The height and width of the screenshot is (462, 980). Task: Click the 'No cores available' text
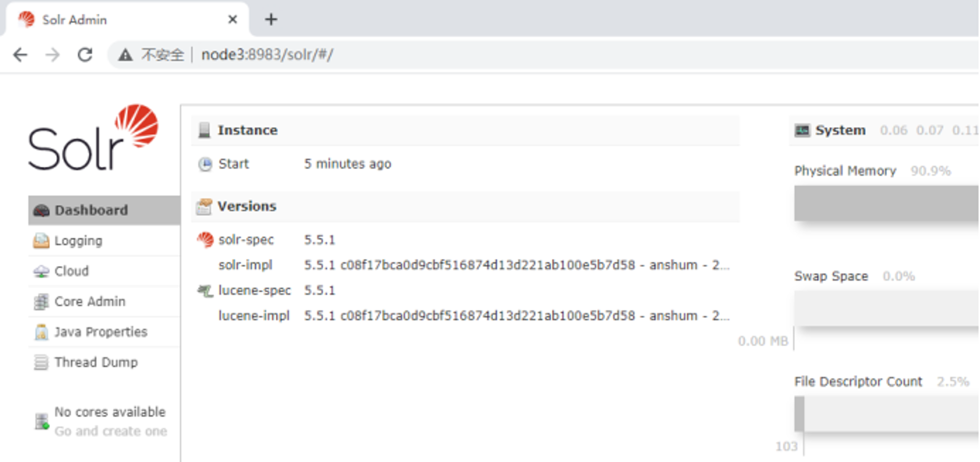110,412
